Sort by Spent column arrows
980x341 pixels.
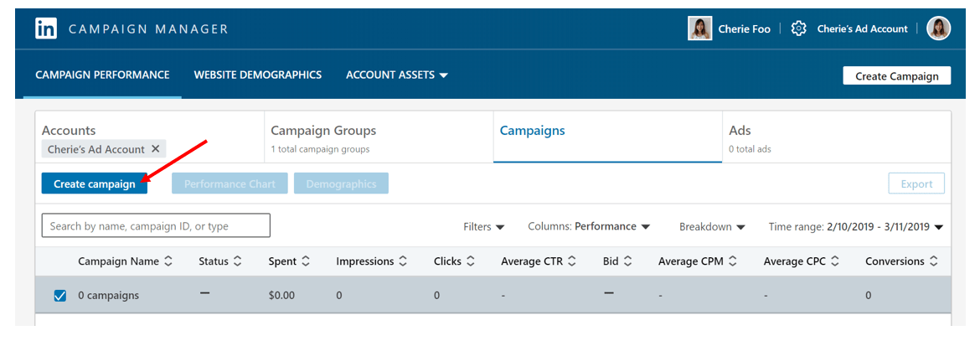(x=306, y=261)
